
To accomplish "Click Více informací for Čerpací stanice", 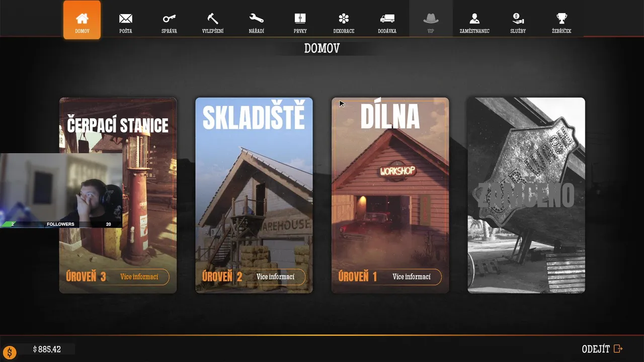I will click(139, 277).
